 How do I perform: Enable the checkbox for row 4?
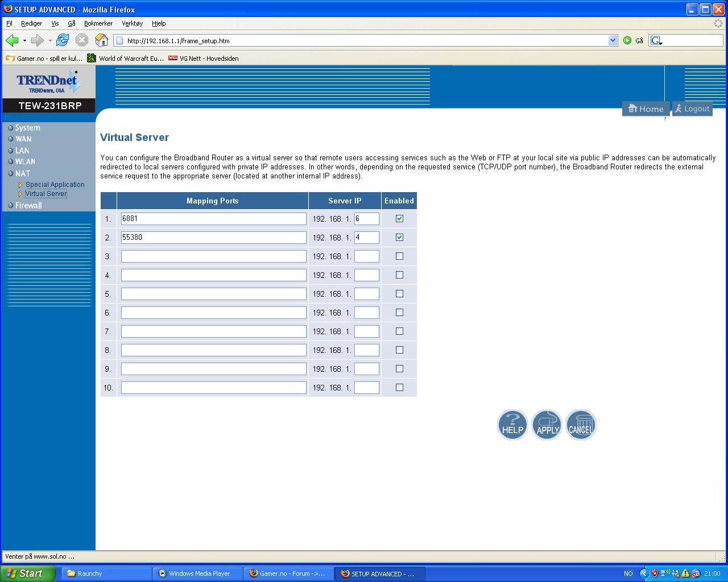coord(399,275)
